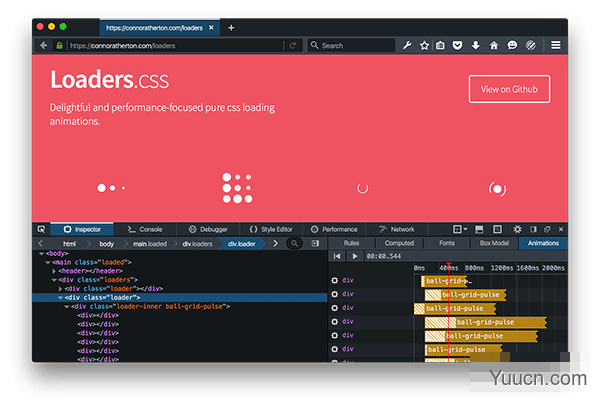
Task: Open the downloads arrow icon
Action: pyautogui.click(x=476, y=46)
